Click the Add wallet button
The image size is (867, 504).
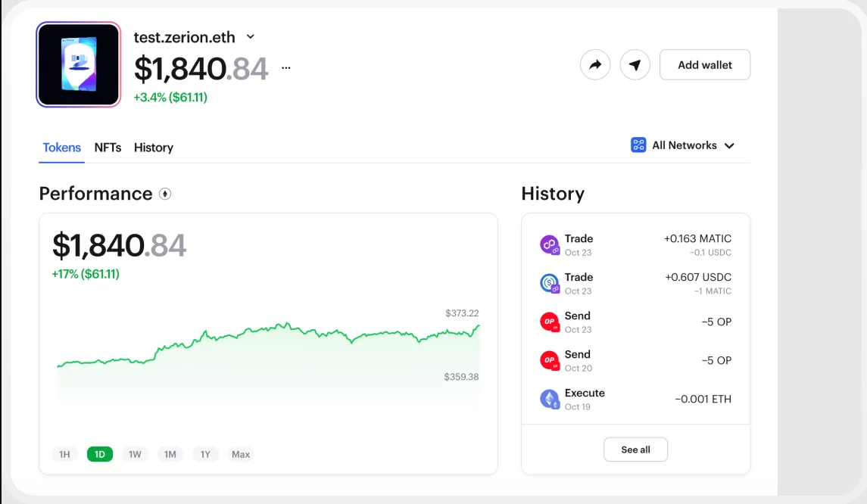click(705, 64)
